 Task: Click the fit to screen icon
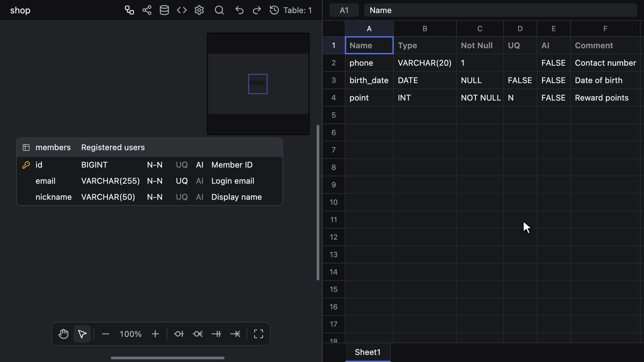pyautogui.click(x=259, y=334)
